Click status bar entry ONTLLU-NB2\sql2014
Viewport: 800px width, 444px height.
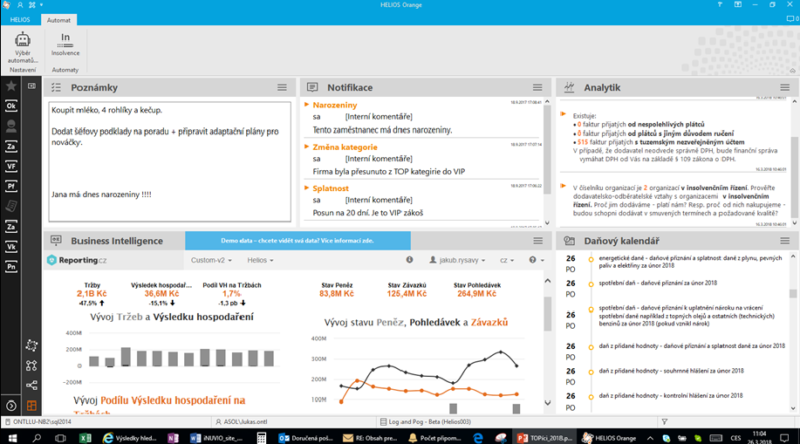point(39,422)
